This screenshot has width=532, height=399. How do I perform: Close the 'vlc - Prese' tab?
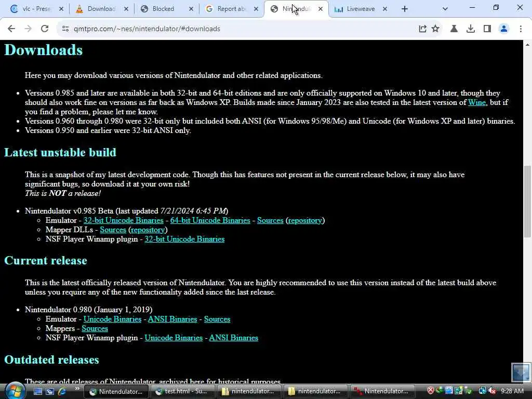61,9
